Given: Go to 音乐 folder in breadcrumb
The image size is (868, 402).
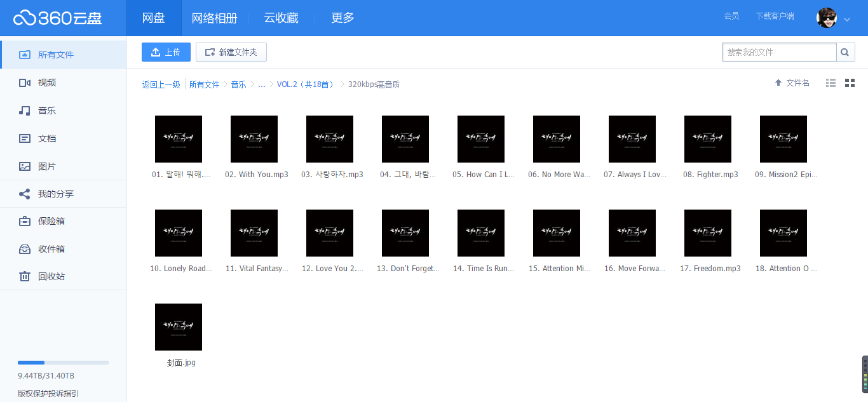Looking at the screenshot, I should point(238,84).
